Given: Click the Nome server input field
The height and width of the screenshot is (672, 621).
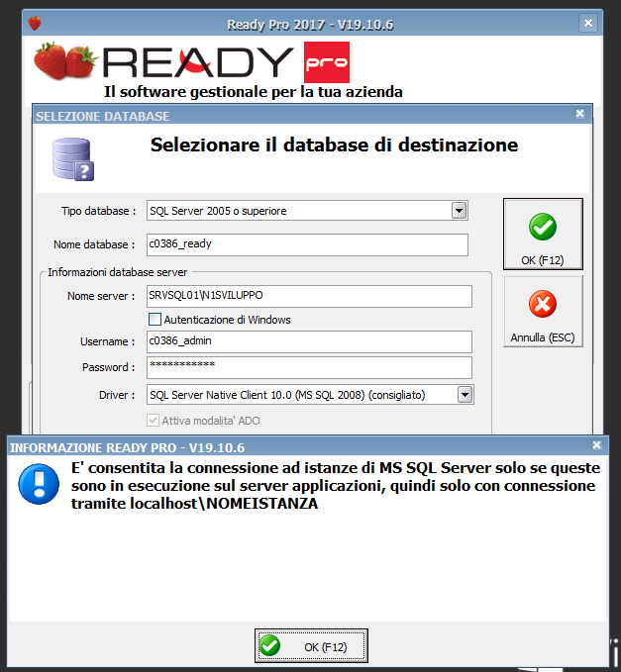Looking at the screenshot, I should (309, 296).
